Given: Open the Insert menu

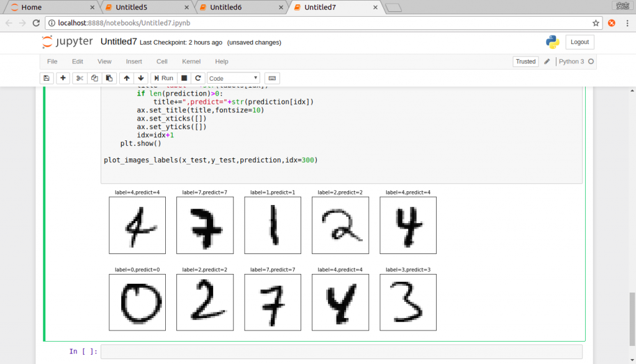Looking at the screenshot, I should point(134,61).
